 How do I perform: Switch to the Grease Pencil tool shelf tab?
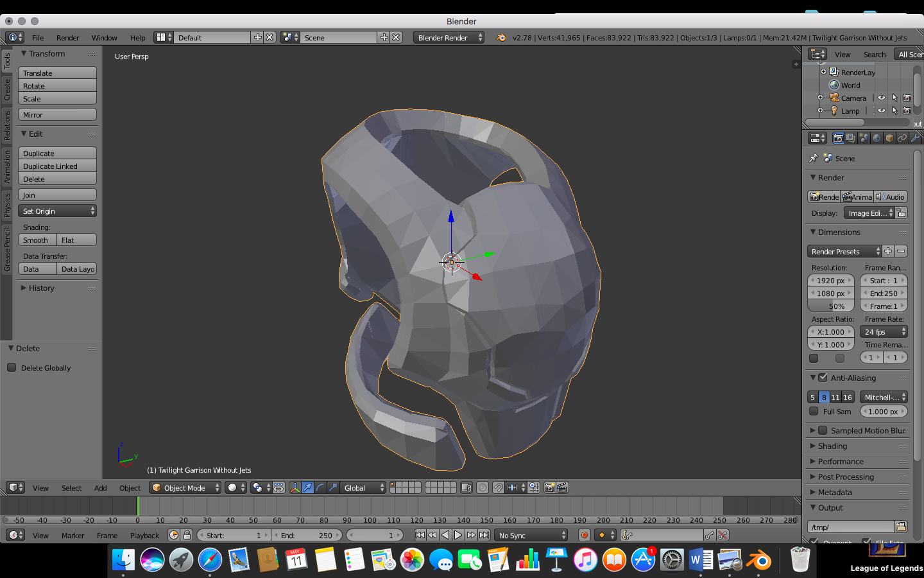click(x=7, y=249)
